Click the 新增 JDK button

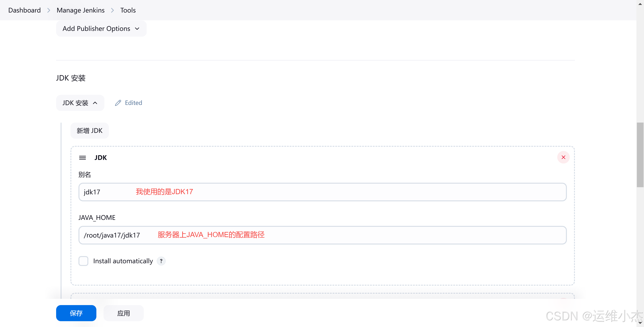[89, 131]
